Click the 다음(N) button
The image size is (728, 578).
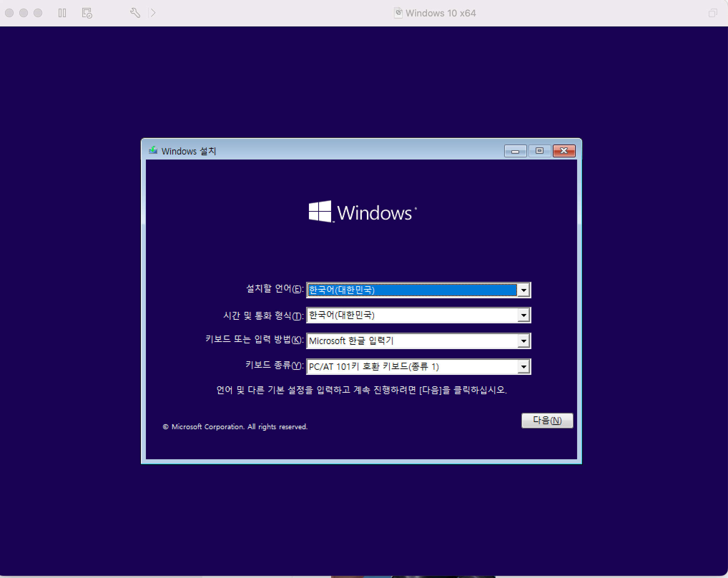coord(547,421)
